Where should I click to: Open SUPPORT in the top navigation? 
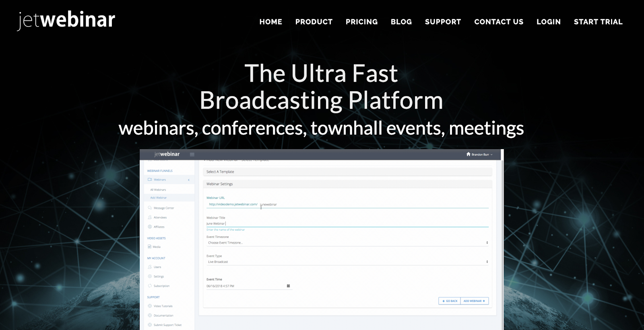(x=443, y=22)
